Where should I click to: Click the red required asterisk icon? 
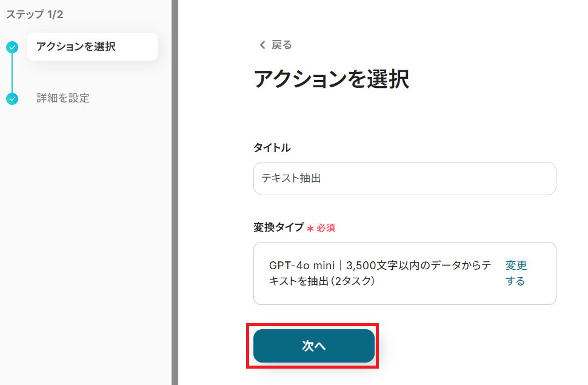click(x=310, y=229)
